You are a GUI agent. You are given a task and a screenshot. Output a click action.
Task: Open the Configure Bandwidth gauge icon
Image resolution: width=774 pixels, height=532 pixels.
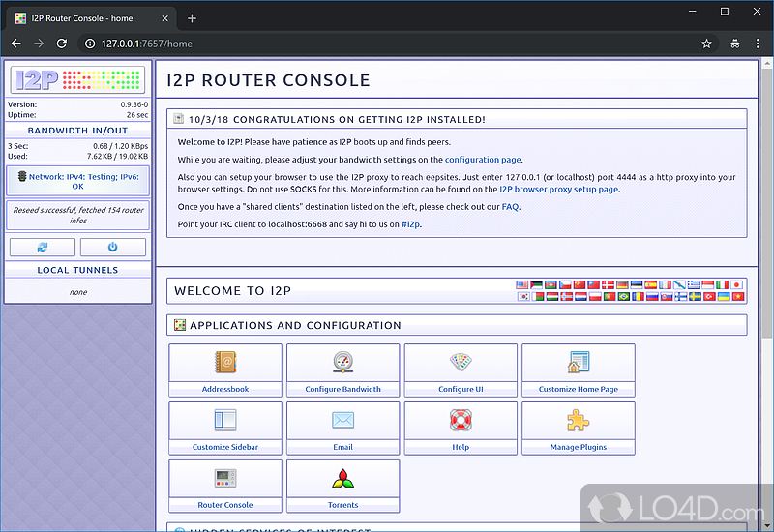point(343,362)
